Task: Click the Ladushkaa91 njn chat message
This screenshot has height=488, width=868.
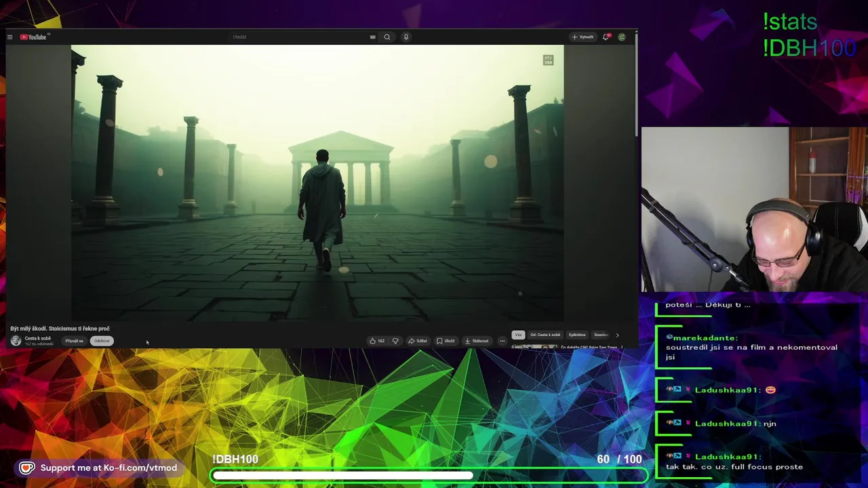Action: click(721, 424)
